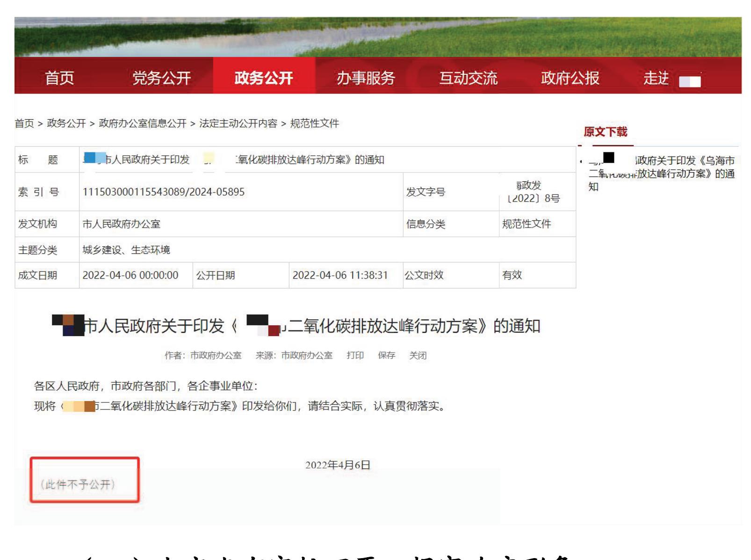The image size is (751, 560).
Task: Click the (此件不予公开) note
Action: (x=78, y=484)
